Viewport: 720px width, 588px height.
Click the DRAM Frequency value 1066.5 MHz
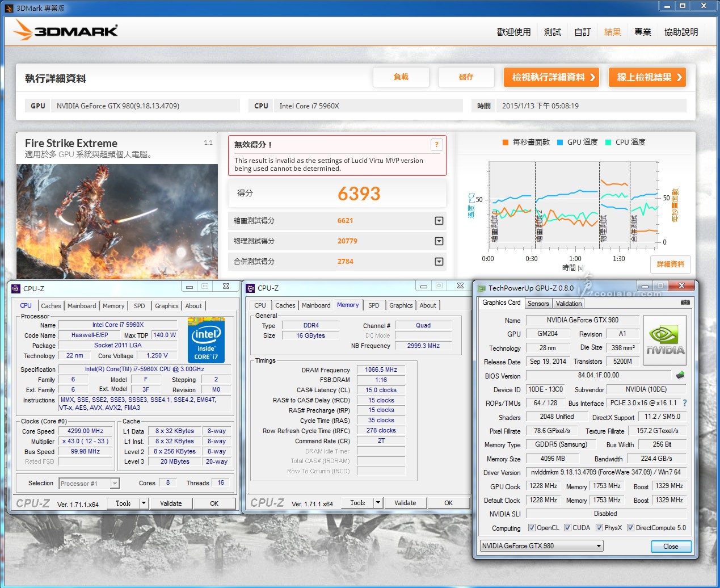[381, 369]
